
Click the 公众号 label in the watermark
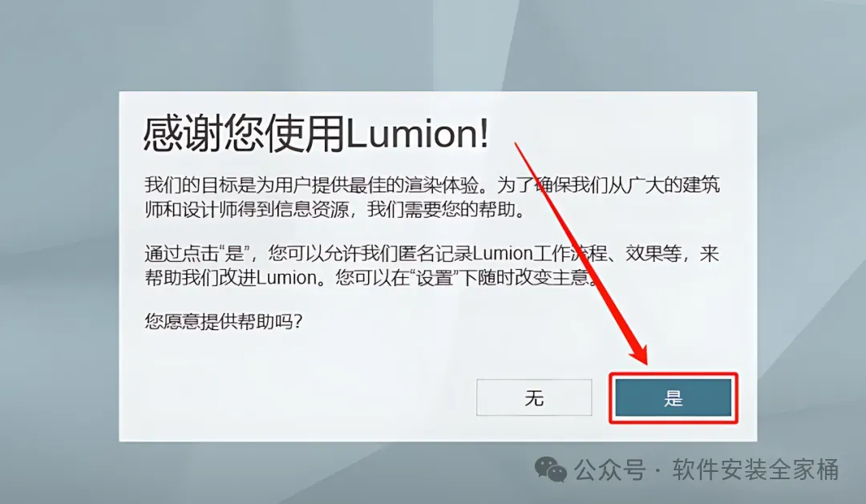(x=609, y=470)
